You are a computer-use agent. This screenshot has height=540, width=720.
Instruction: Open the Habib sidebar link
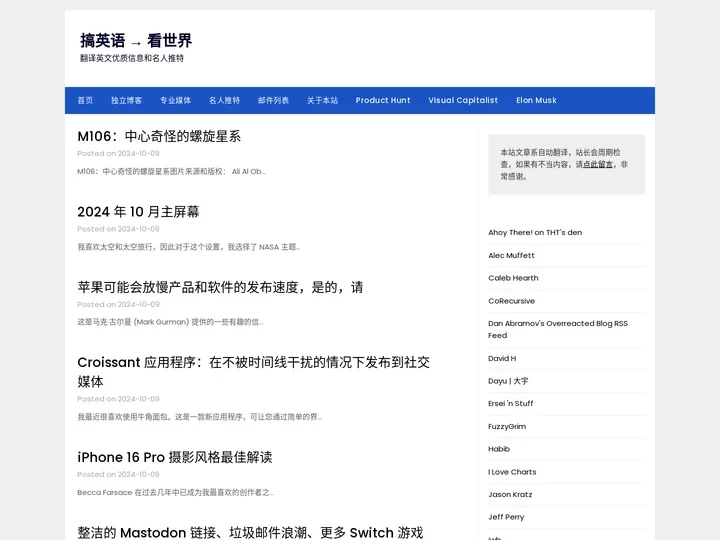[499, 449]
